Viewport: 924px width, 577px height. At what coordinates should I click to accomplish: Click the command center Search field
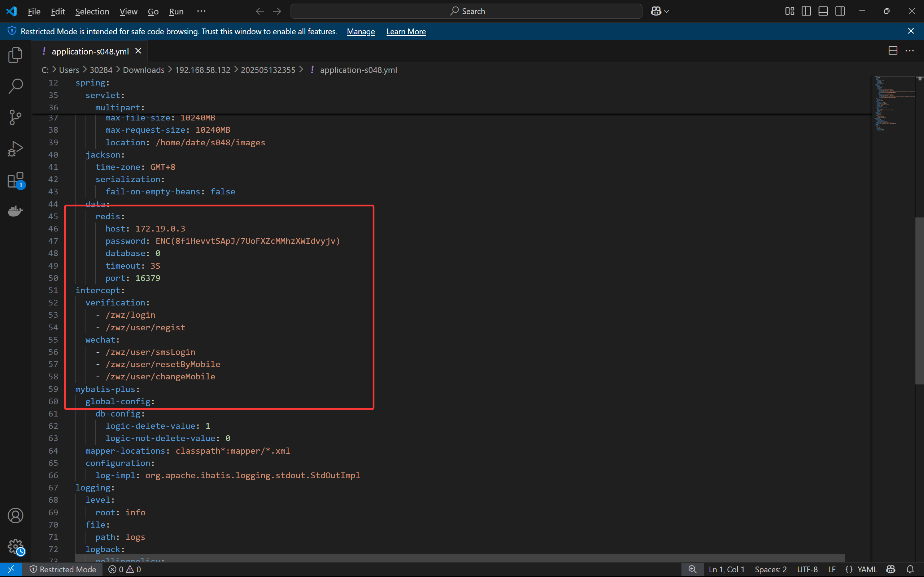tap(466, 11)
